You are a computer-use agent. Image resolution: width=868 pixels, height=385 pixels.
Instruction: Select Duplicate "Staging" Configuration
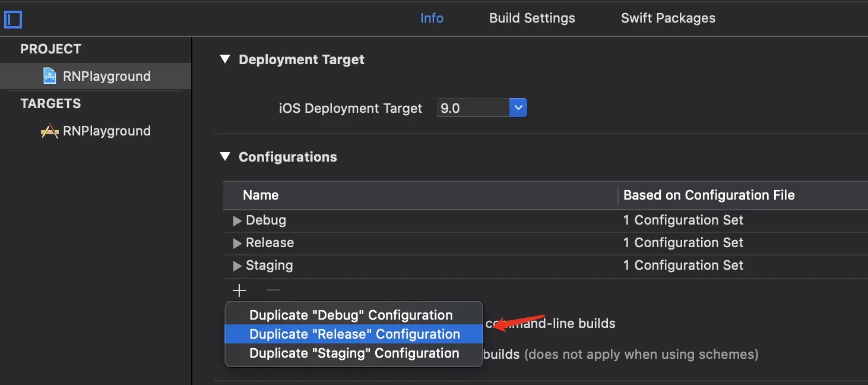(x=353, y=353)
